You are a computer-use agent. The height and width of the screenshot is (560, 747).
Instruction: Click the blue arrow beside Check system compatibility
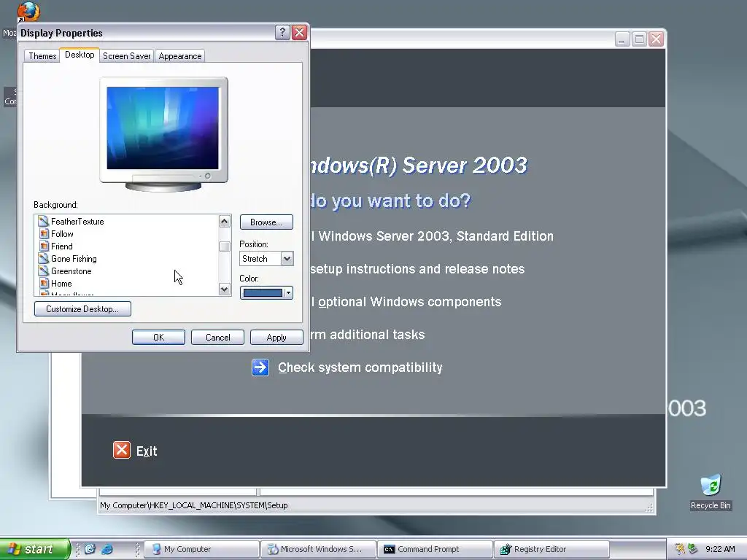click(x=260, y=367)
